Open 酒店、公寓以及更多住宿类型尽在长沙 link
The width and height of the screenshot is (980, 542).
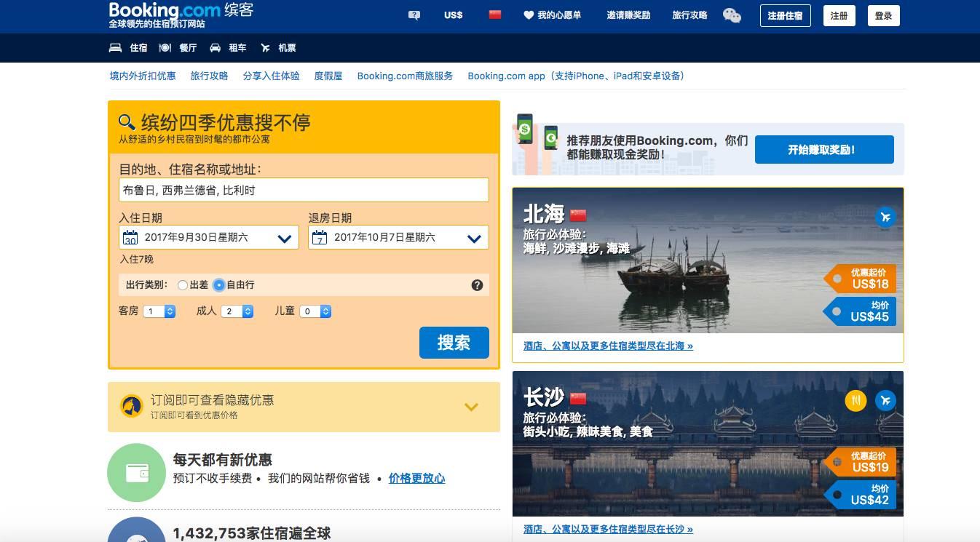pyautogui.click(x=608, y=530)
